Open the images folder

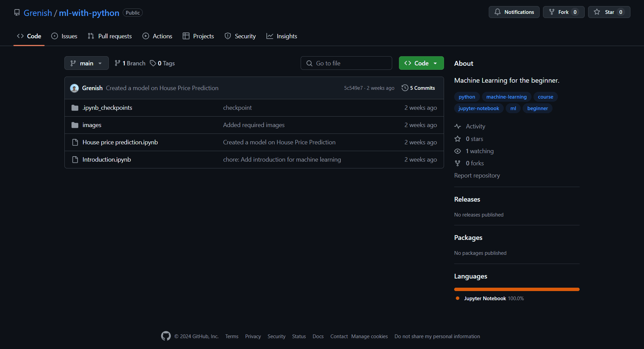coord(92,125)
